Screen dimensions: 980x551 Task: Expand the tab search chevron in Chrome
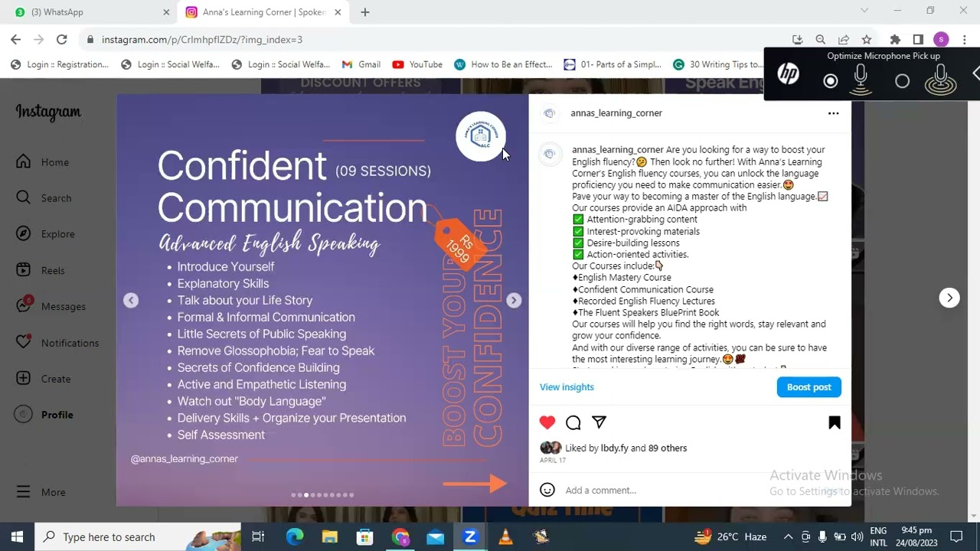click(864, 11)
